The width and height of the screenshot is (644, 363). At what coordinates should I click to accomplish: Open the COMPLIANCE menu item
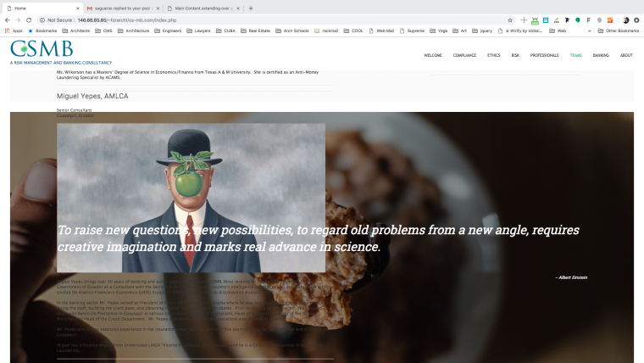point(464,55)
